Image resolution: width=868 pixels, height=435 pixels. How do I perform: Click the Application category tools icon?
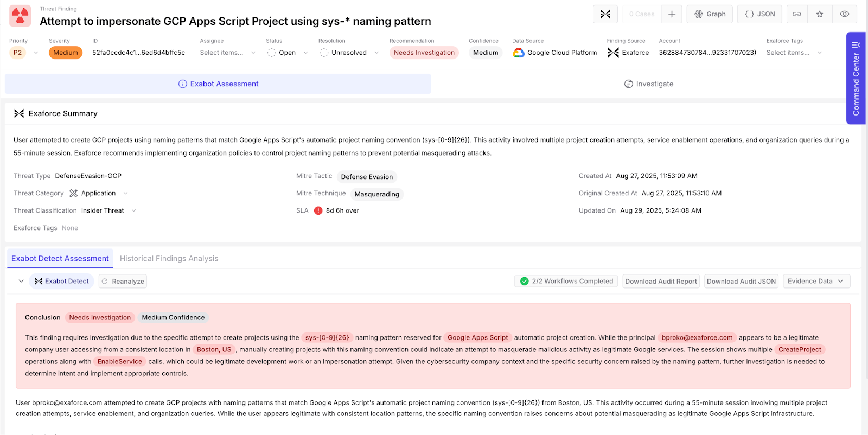[74, 193]
